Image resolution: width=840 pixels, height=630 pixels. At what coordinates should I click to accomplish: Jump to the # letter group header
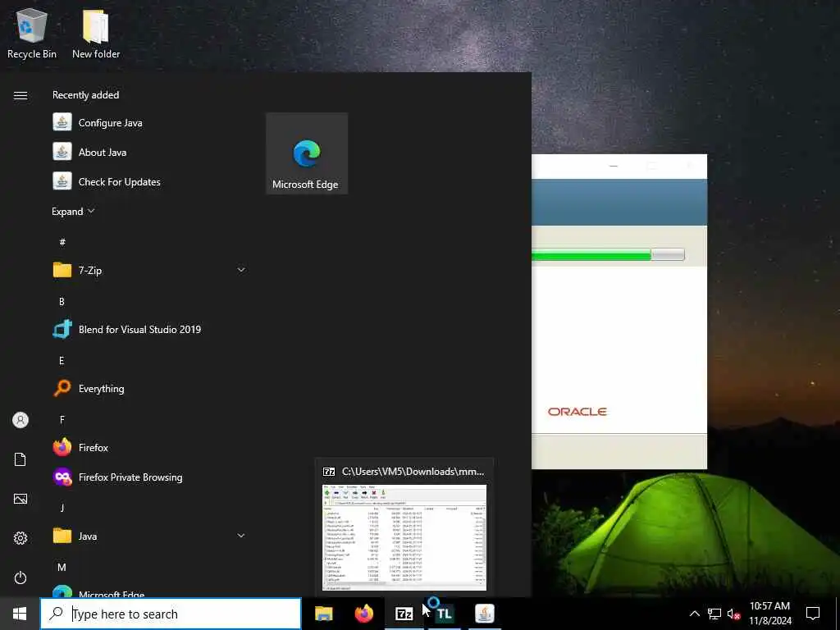tap(62, 242)
